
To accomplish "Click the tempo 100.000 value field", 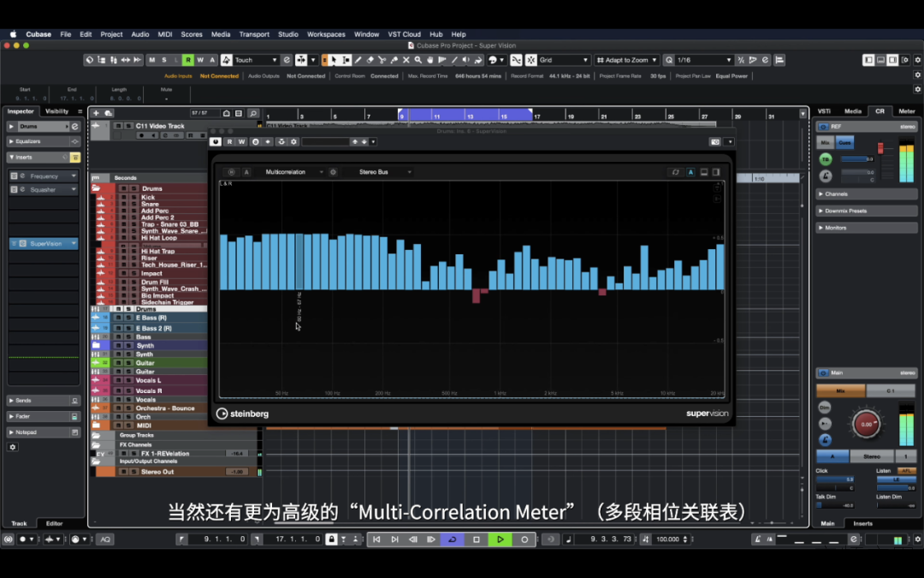I will point(667,539).
